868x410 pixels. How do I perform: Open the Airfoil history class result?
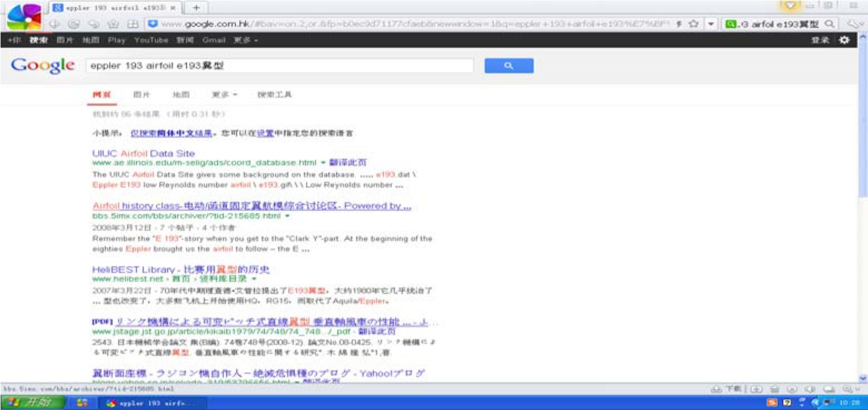click(252, 206)
